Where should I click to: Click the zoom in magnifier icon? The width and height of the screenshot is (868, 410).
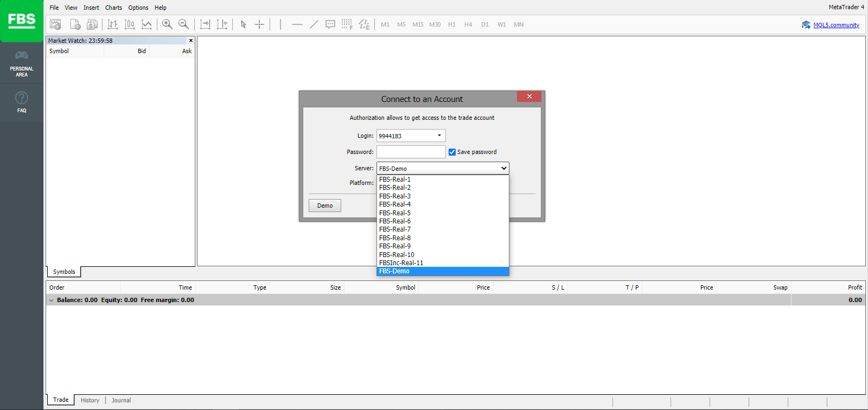tap(167, 24)
